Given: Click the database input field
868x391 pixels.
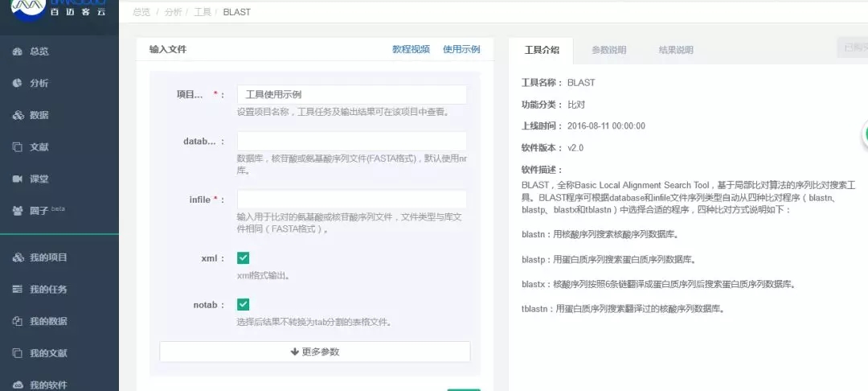Looking at the screenshot, I should point(351,142).
